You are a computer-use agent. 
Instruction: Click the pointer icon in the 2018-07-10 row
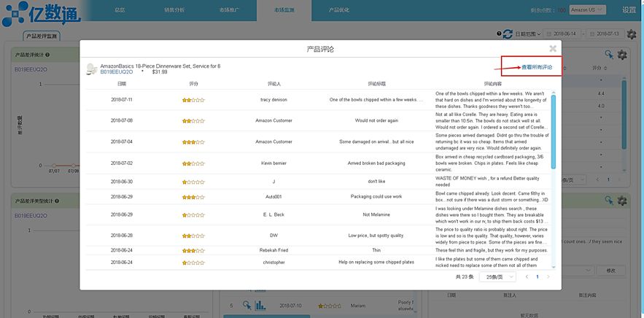coord(247,306)
